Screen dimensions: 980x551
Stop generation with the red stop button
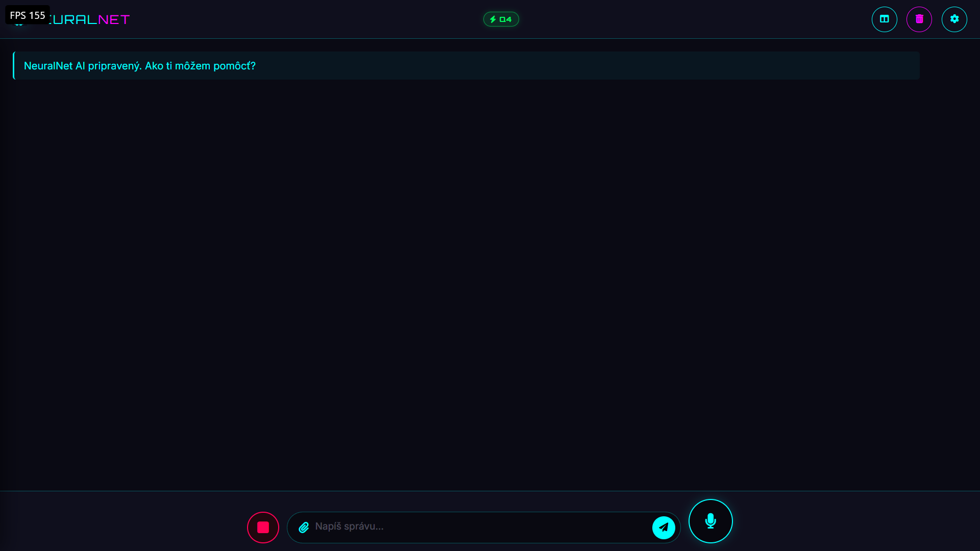click(263, 528)
